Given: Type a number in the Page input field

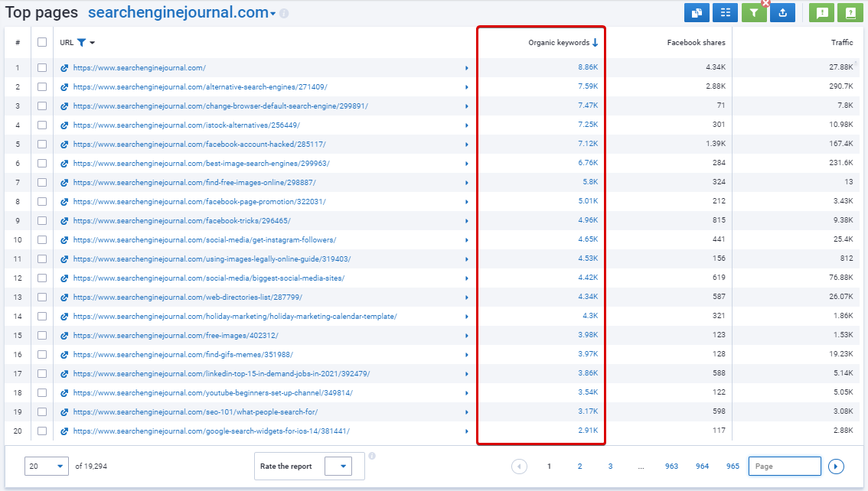Looking at the screenshot, I should pos(784,466).
